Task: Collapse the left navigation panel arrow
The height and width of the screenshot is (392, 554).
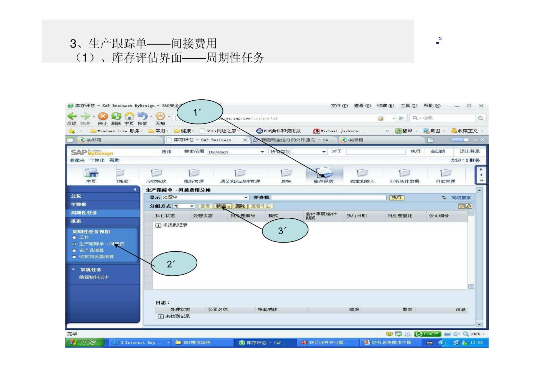Action: click(135, 189)
